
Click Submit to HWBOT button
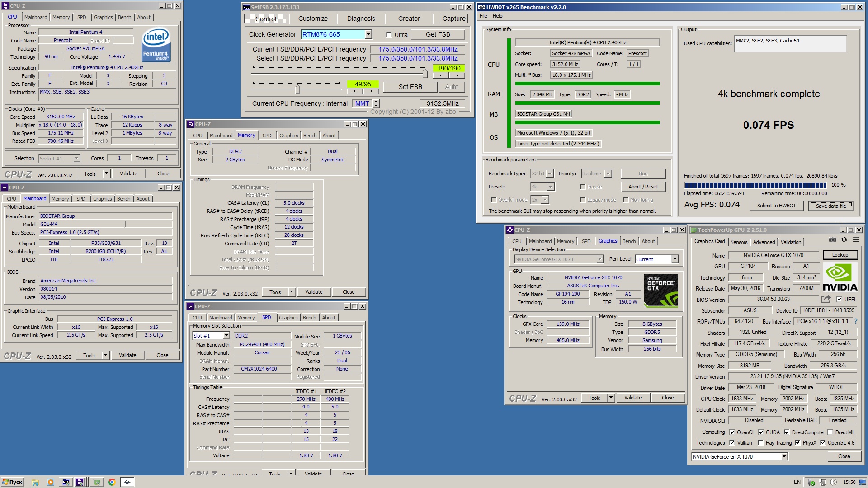coord(776,206)
